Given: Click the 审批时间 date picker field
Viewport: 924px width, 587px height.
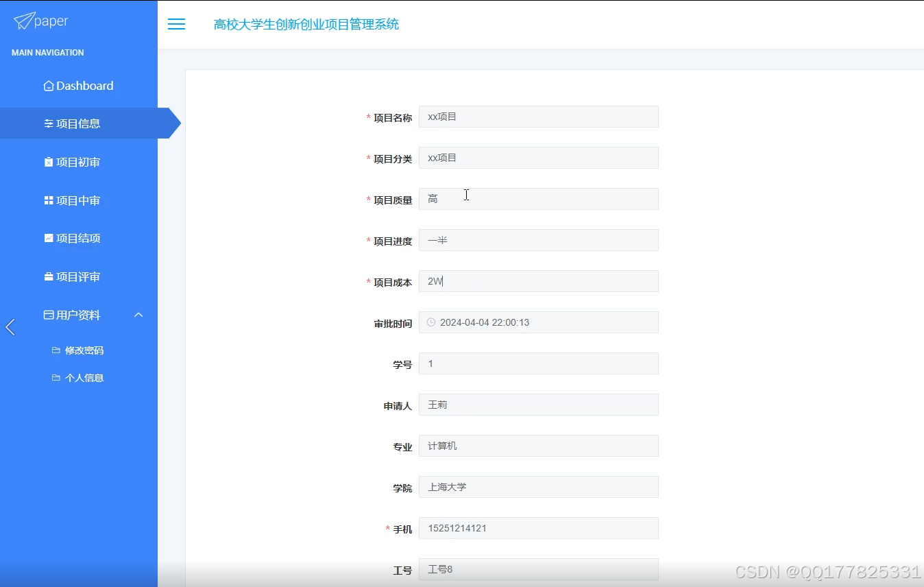Looking at the screenshot, I should point(538,322).
